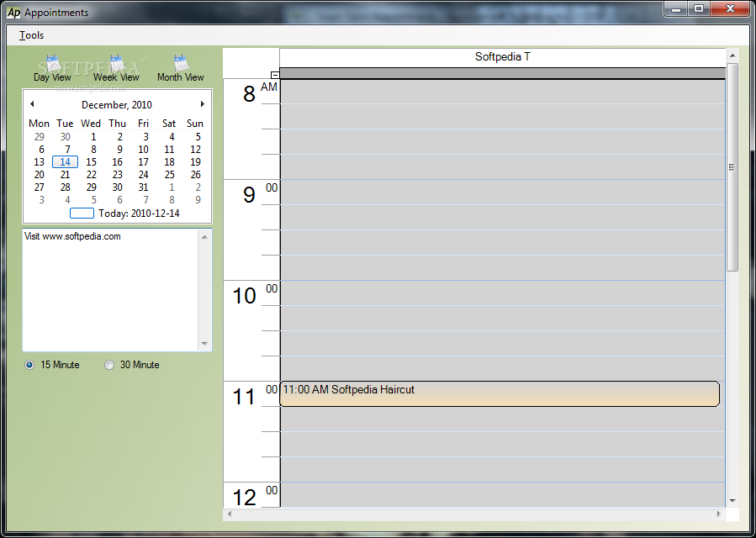Click the Softpedia T column header
756x538 pixels.
pos(502,57)
